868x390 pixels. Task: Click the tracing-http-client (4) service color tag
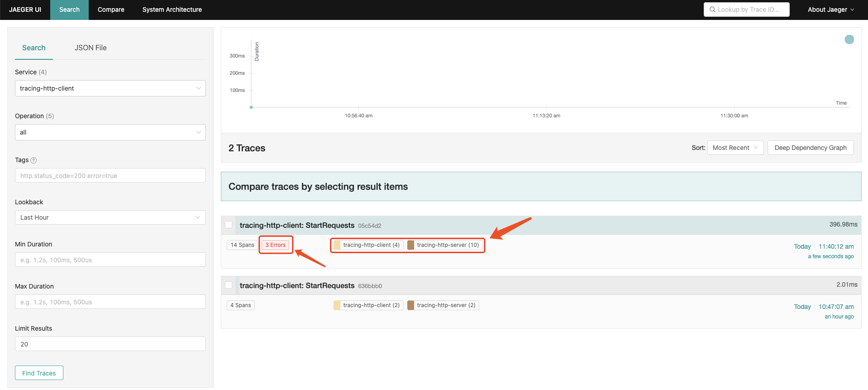pyautogui.click(x=367, y=245)
